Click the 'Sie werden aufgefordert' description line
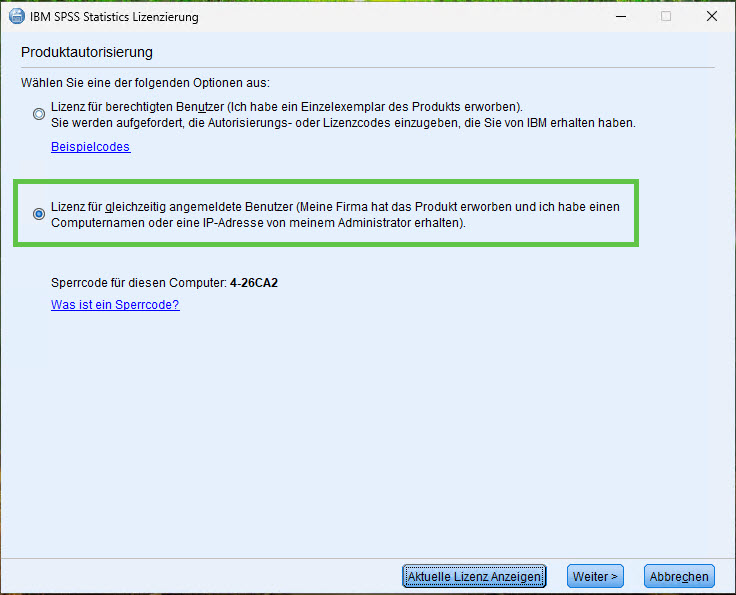The width and height of the screenshot is (736, 595). point(343,123)
